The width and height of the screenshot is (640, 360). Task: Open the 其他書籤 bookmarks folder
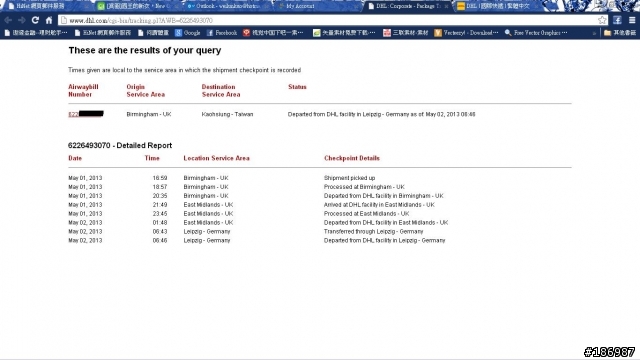pyautogui.click(x=620, y=33)
